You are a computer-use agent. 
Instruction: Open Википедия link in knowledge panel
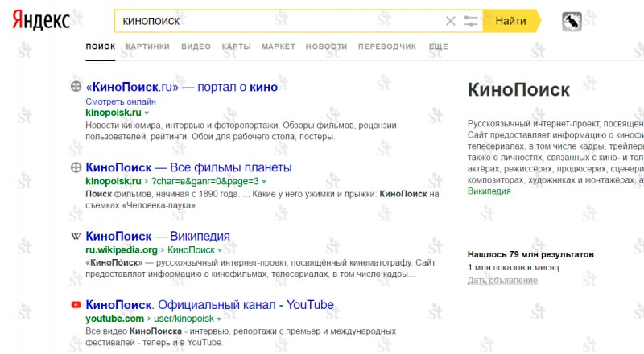tap(489, 191)
